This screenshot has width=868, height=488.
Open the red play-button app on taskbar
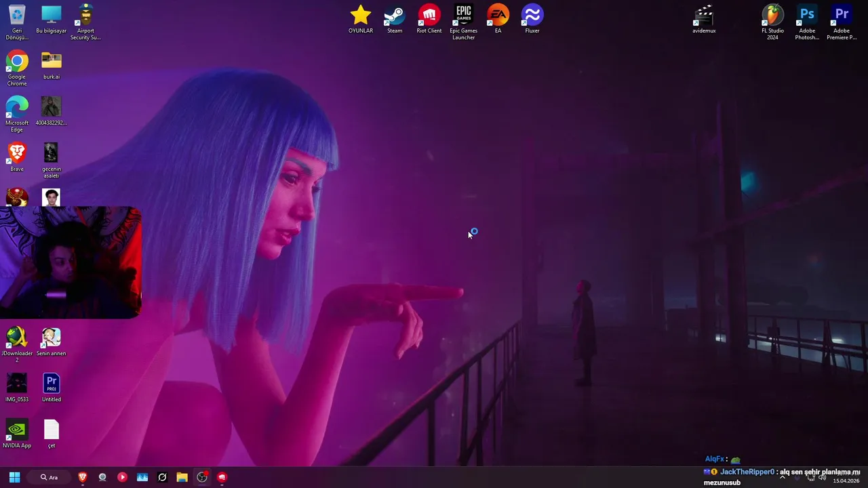[122, 477]
